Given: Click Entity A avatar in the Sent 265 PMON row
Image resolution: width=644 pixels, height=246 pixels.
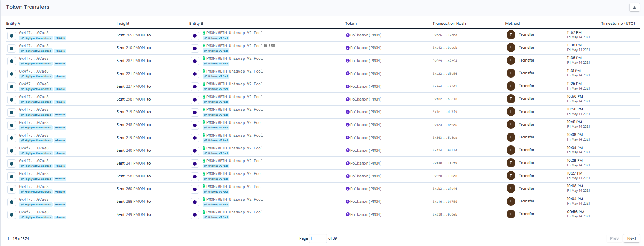Looking at the screenshot, I should click(x=12, y=36).
